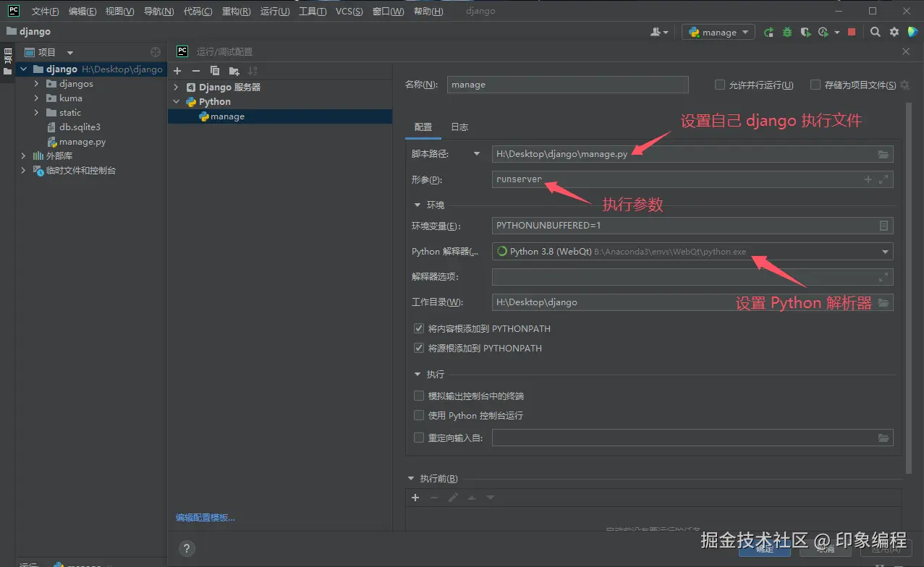Expand the Django server configuration node
Image resolution: width=924 pixels, height=567 pixels.
176,88
